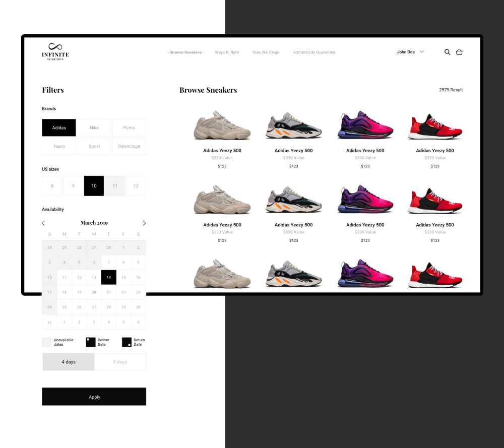Image resolution: width=504 pixels, height=448 pixels.
Task: Open the search icon in header
Action: 447,52
